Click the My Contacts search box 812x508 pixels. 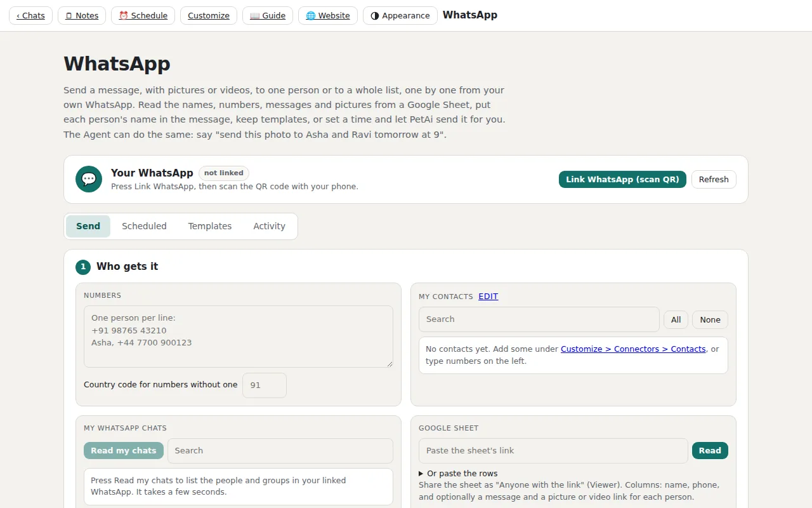coord(539,319)
